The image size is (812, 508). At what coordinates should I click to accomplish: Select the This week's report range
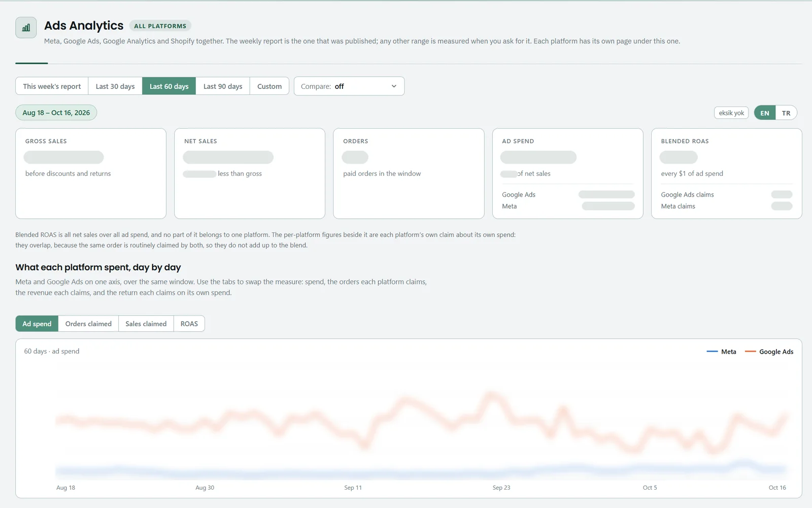pyautogui.click(x=52, y=86)
